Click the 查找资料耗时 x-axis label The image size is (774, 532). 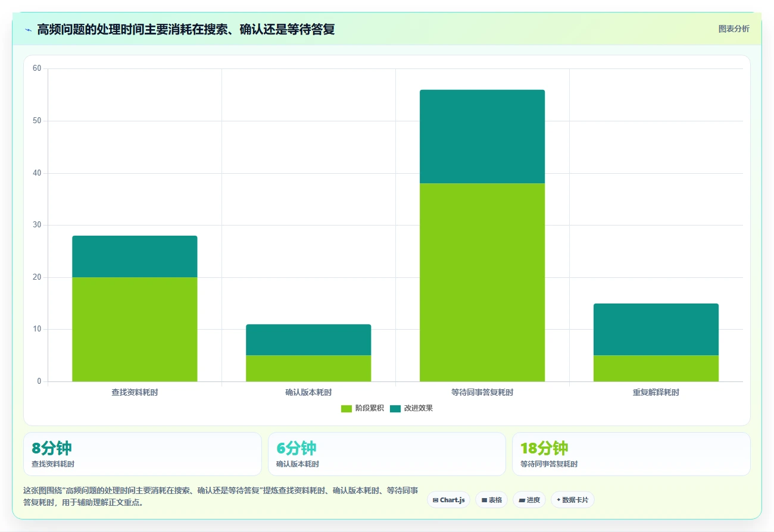click(x=135, y=393)
